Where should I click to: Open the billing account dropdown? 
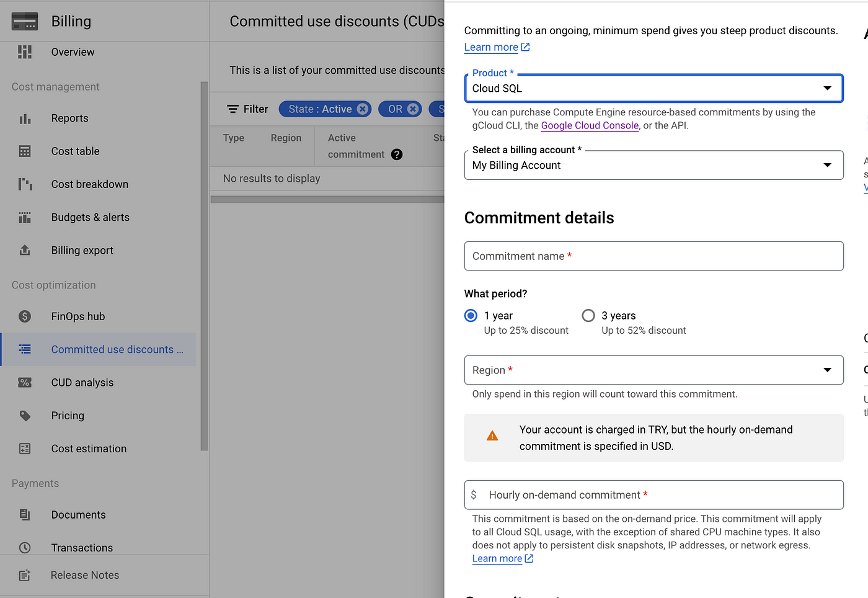653,165
